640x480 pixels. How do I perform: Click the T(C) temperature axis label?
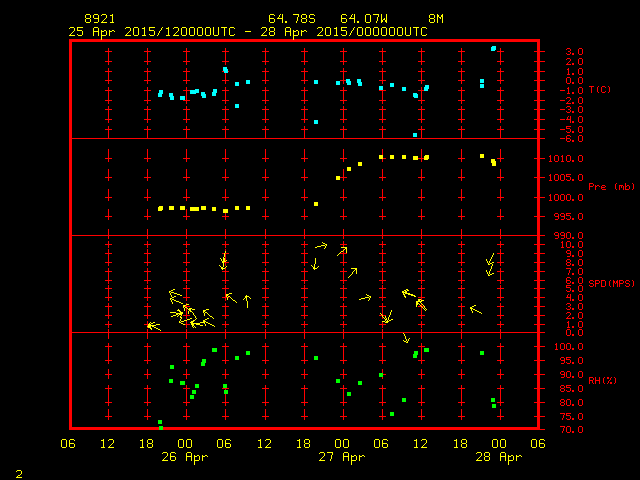click(x=600, y=90)
